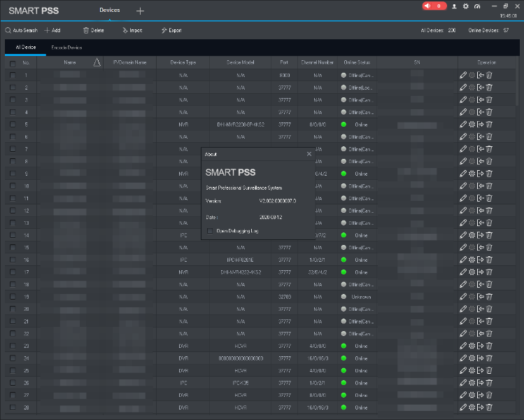Click the 8000 port cell in row 1
This screenshot has height=420, width=524.
[285, 75]
